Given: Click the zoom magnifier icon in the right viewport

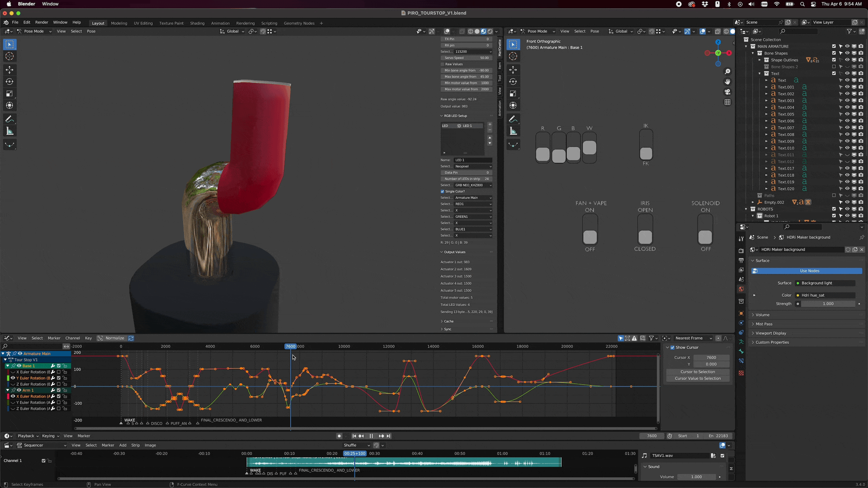Looking at the screenshot, I should [x=727, y=72].
